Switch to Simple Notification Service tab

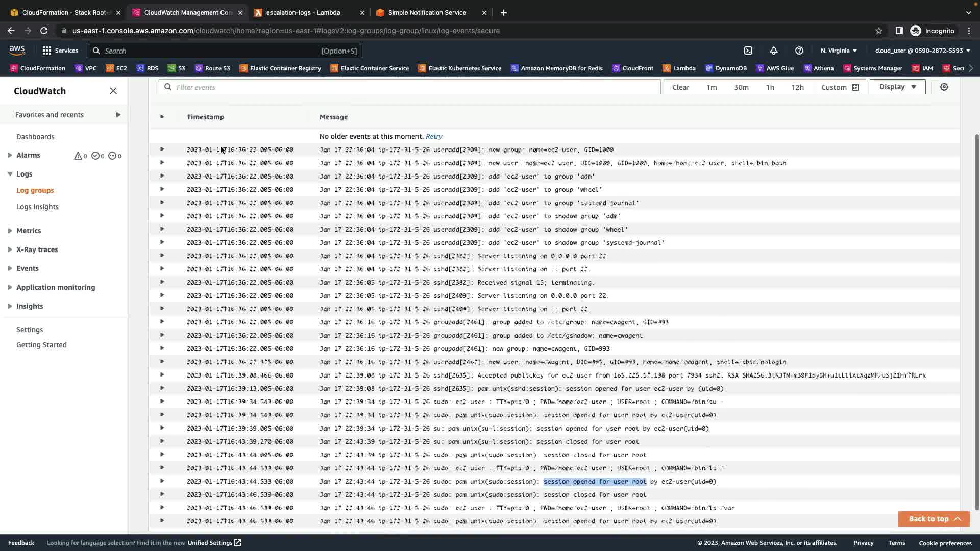tap(427, 13)
